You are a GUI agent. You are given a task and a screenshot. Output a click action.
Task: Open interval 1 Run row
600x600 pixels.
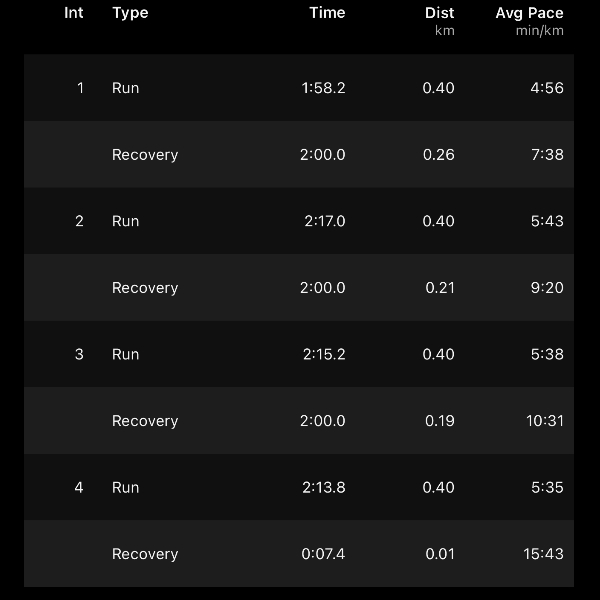pos(299,88)
